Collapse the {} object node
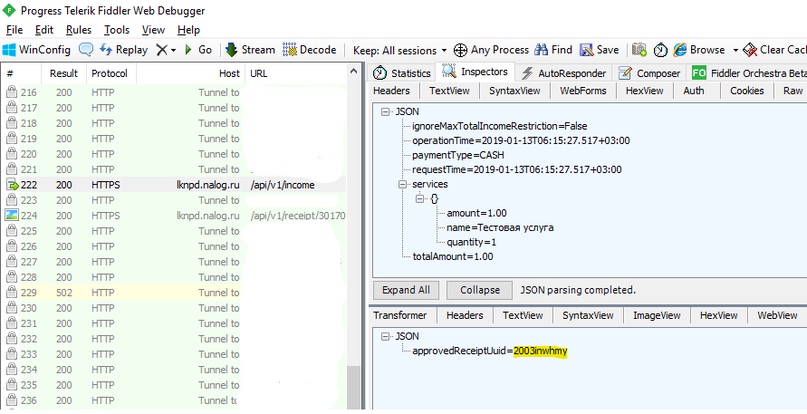 click(x=420, y=199)
